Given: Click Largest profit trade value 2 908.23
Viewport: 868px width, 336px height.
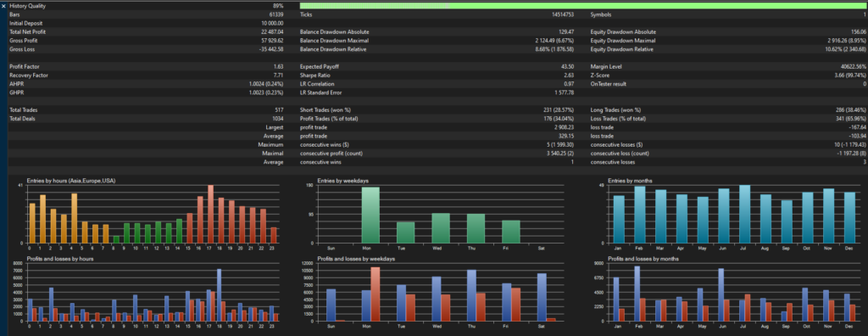Looking at the screenshot, I should [x=564, y=127].
